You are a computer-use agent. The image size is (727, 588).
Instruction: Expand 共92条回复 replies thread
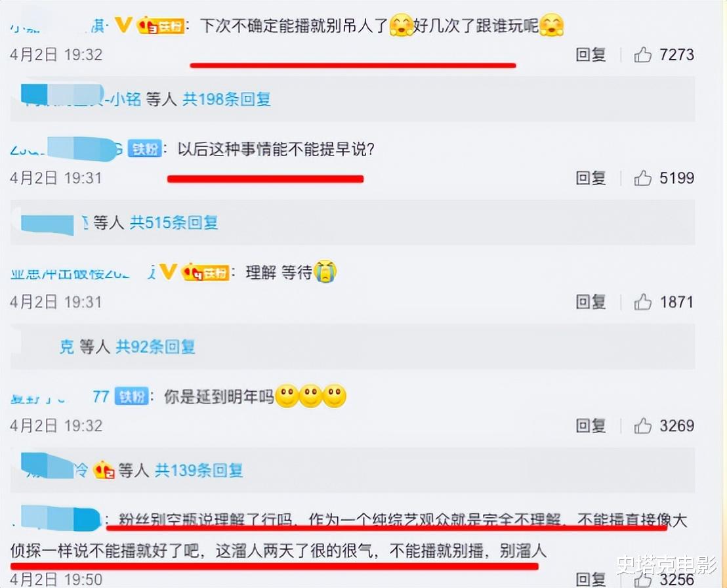tap(156, 347)
